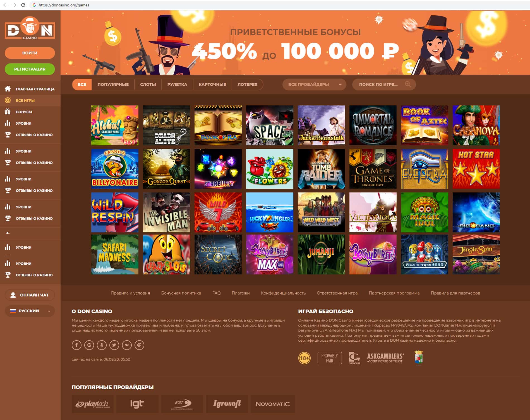Open the Бонусная политика footer link
The width and height of the screenshot is (530, 420).
[181, 293]
